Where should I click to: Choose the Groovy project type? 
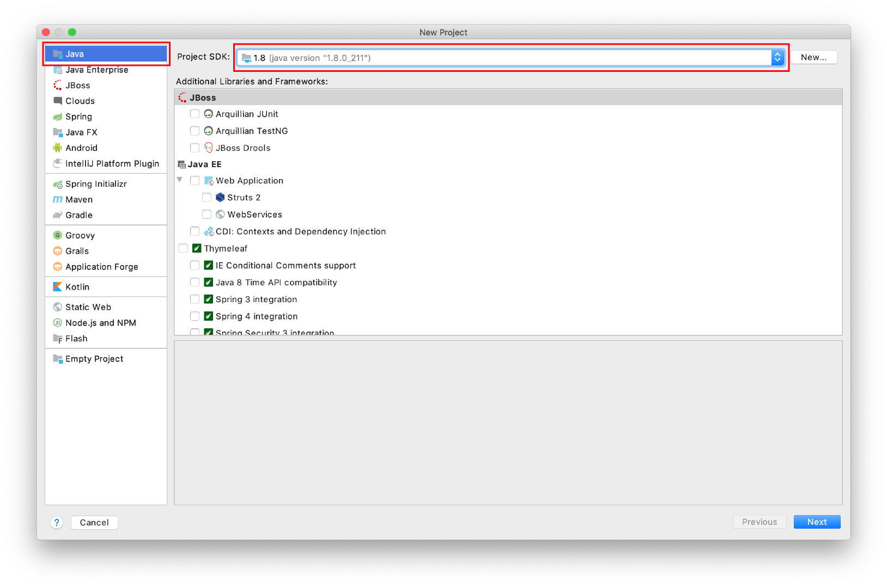(106, 235)
